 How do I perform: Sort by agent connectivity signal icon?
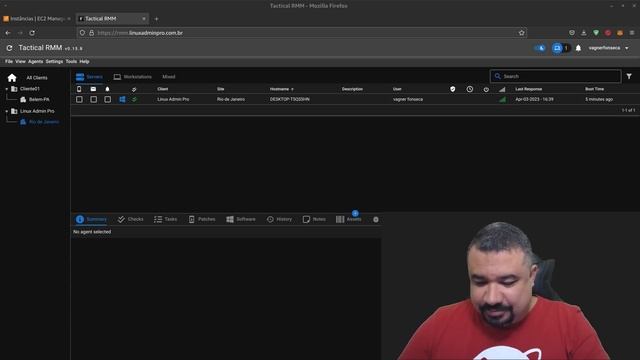[502, 89]
